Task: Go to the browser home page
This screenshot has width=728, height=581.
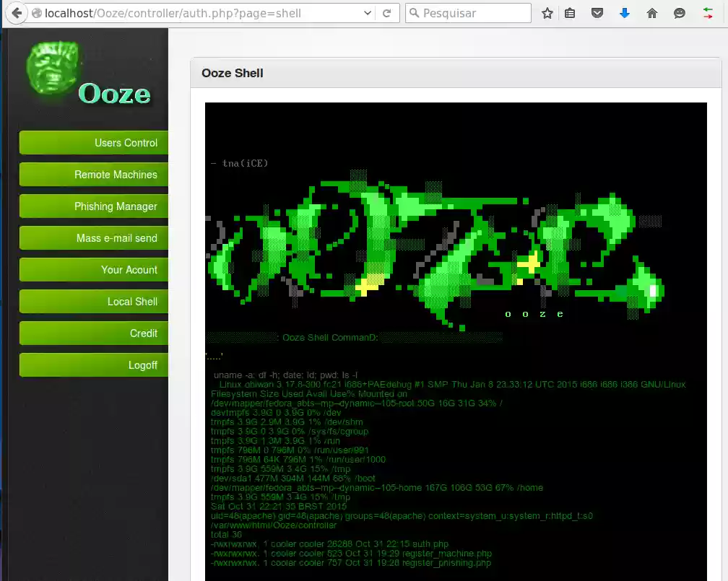Action: pyautogui.click(x=651, y=12)
